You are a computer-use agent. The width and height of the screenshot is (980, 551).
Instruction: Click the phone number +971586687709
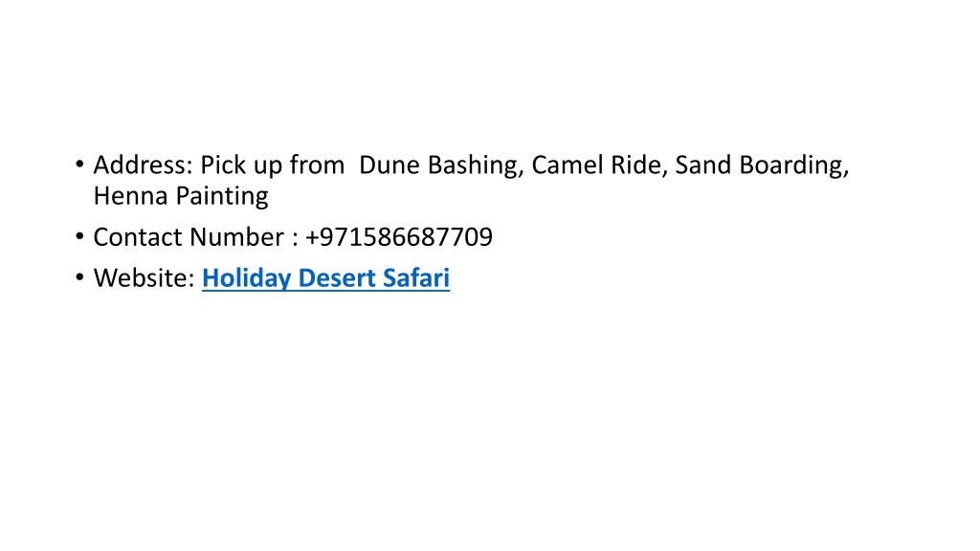click(x=399, y=237)
